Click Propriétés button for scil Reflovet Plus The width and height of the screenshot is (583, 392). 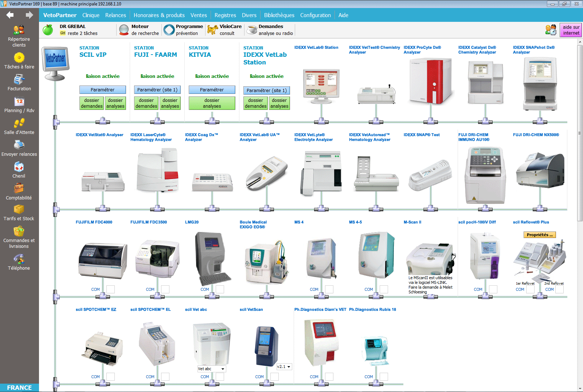pyautogui.click(x=540, y=235)
